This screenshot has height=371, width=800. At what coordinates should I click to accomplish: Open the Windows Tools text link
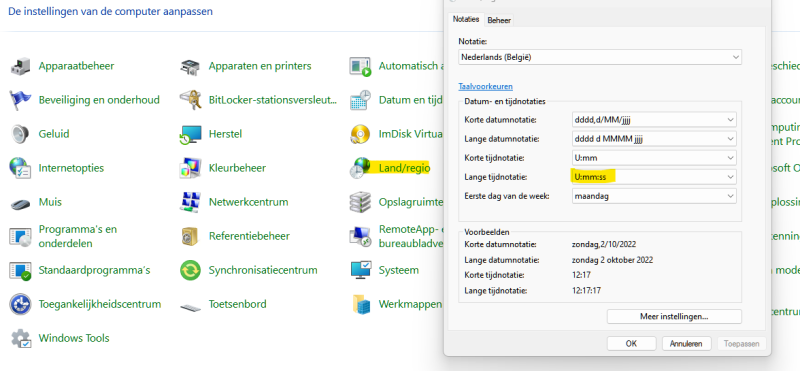74,338
